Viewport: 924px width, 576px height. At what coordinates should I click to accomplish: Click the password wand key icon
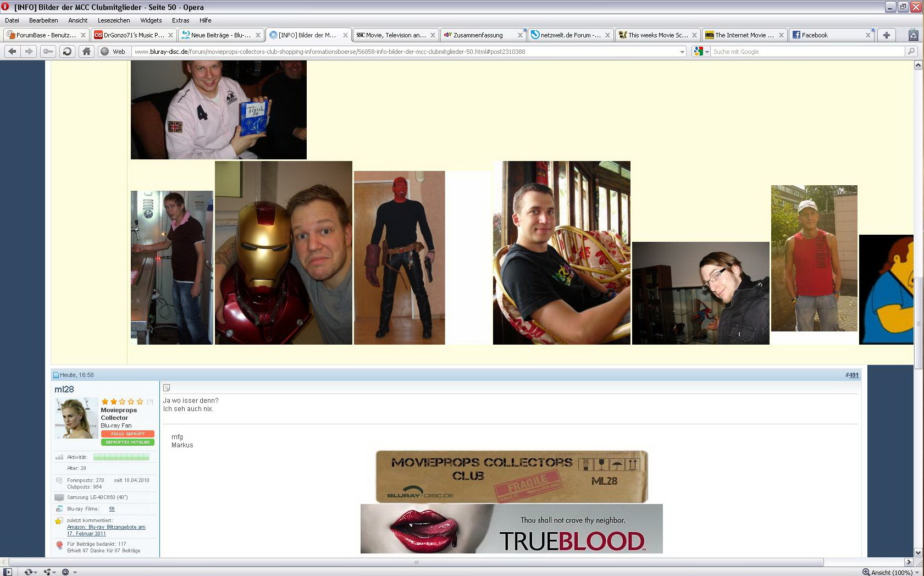point(48,51)
